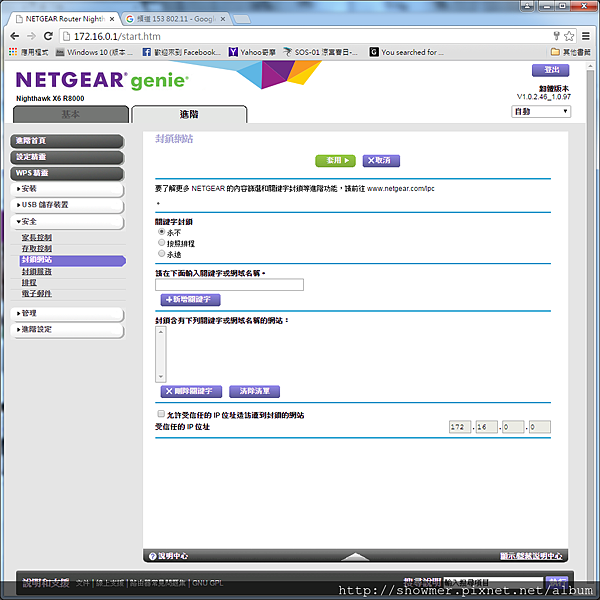600x600 pixels.
Task: Click the last trusted IP octet field
Action: pyautogui.click(x=540, y=427)
